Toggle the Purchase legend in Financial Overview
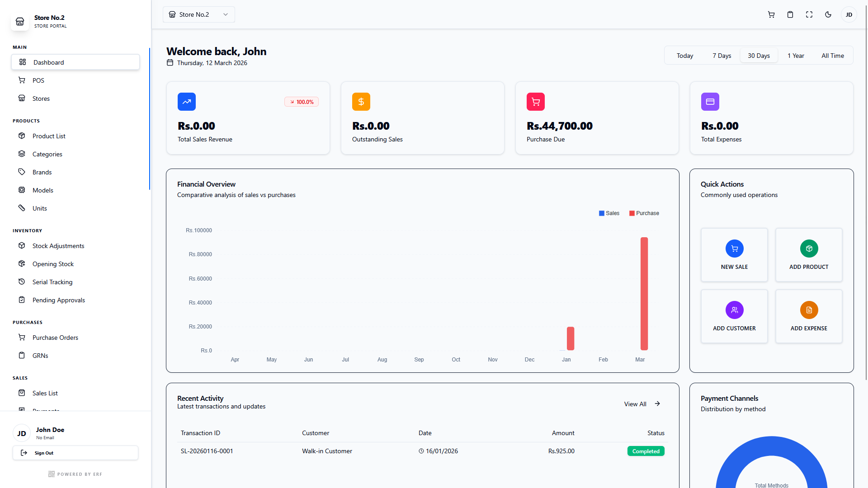The image size is (868, 488). click(x=644, y=213)
